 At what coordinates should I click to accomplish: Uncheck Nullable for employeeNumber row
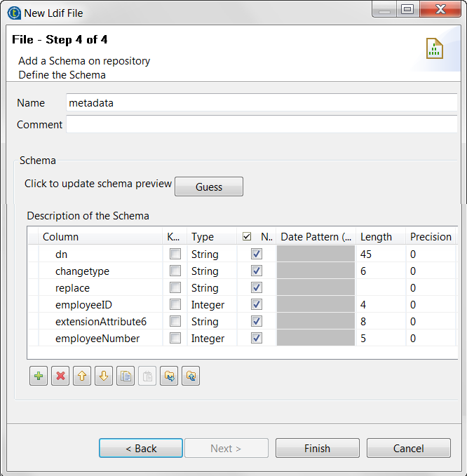click(257, 338)
